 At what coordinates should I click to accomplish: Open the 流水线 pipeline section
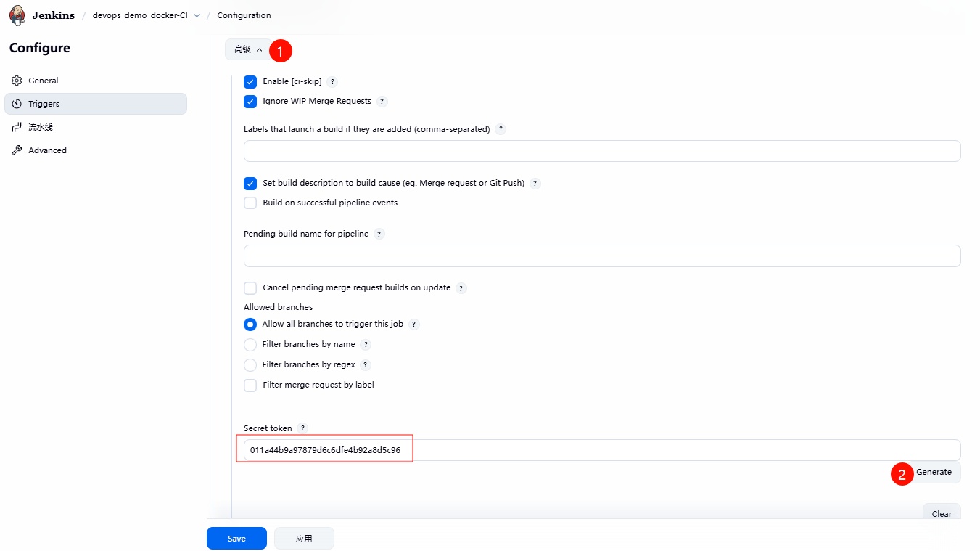[41, 127]
